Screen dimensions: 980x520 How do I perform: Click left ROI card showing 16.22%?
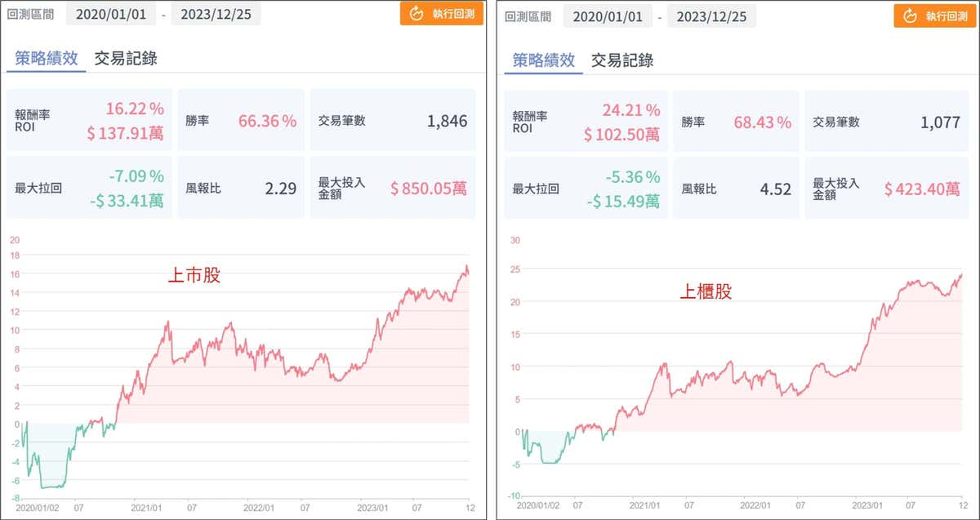coord(89,121)
